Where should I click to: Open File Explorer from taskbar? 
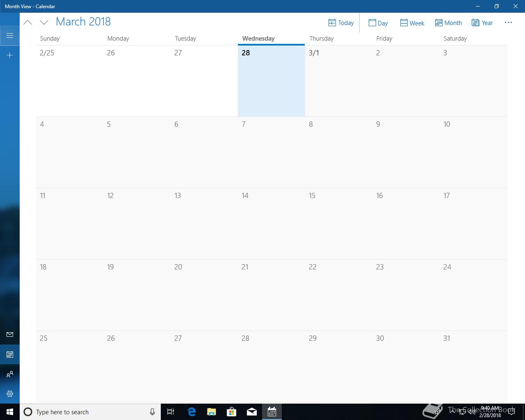(211, 412)
